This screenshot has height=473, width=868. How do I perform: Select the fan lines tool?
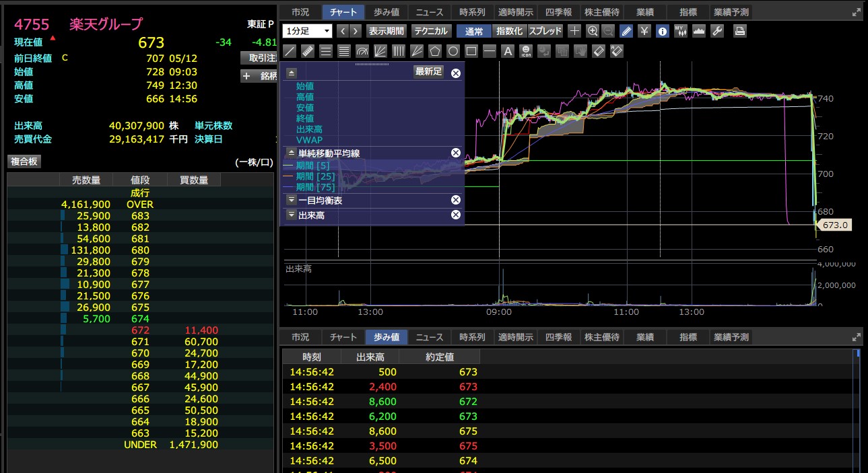[x=380, y=51]
